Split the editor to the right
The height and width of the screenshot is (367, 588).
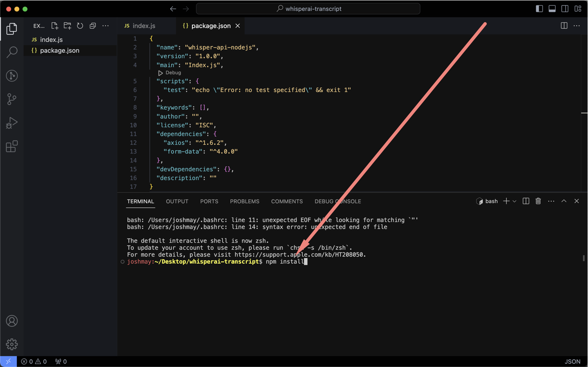coord(564,26)
